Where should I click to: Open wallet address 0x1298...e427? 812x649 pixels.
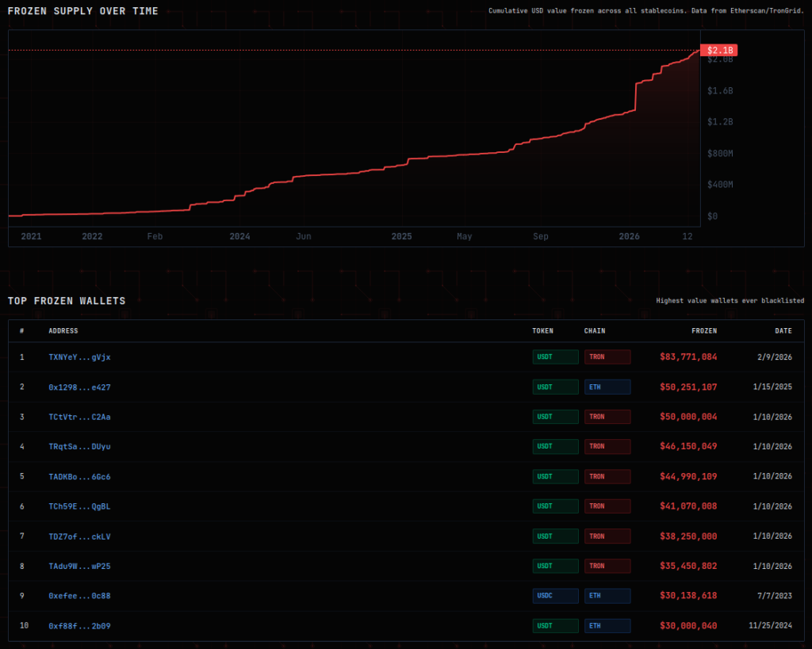(x=79, y=387)
